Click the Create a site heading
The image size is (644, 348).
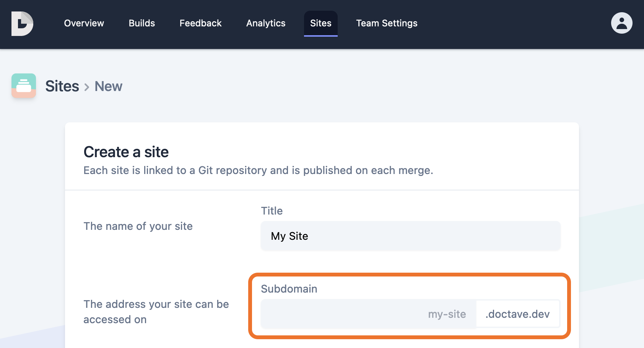coord(126,152)
